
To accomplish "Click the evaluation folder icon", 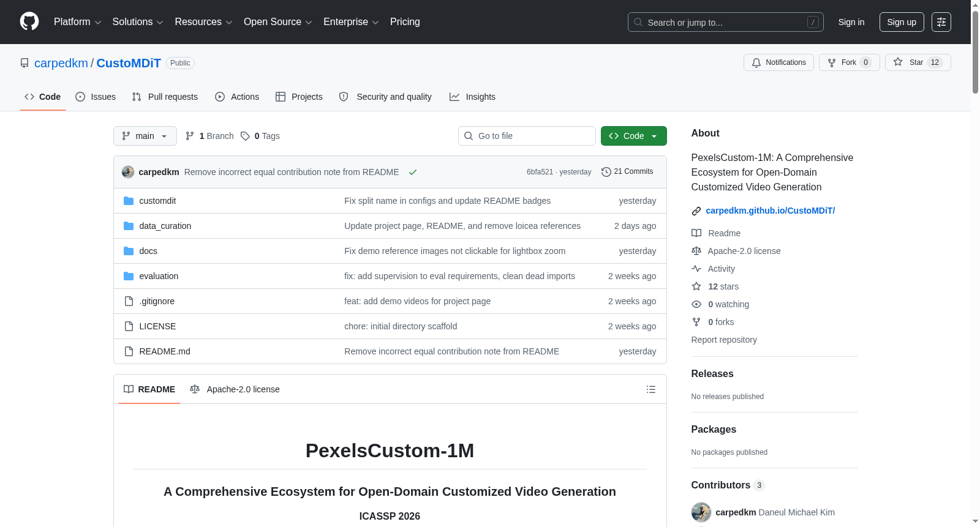I will [x=129, y=276].
